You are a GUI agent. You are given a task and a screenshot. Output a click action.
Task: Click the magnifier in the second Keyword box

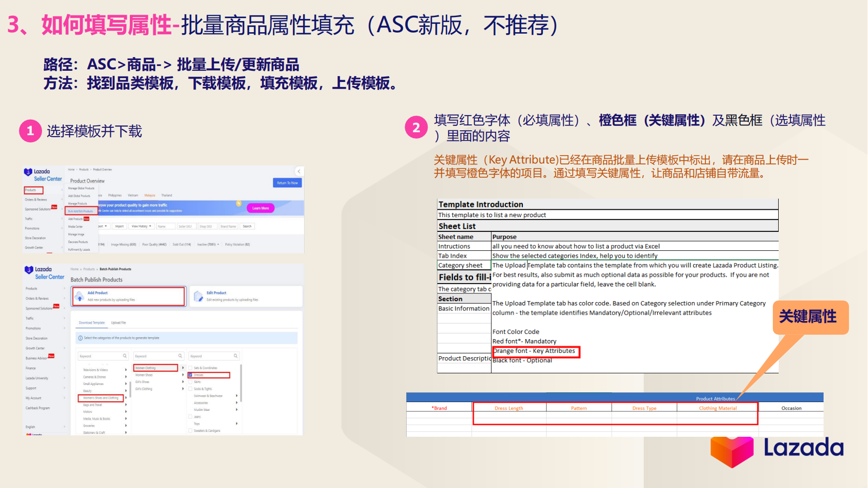pyautogui.click(x=180, y=356)
